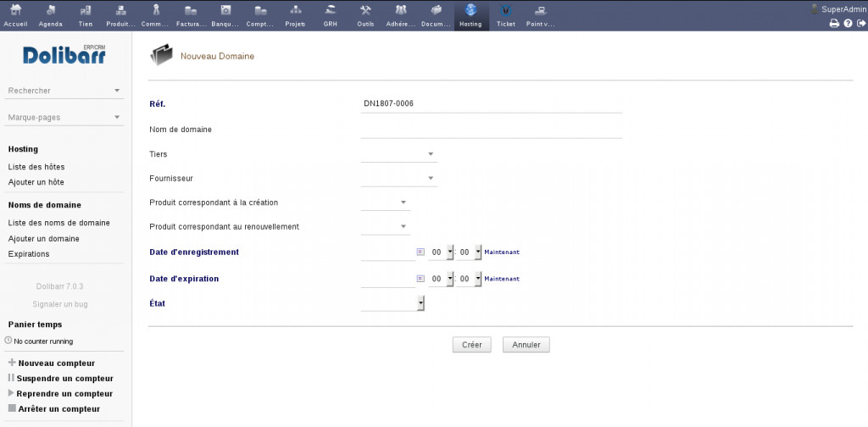Viewport: 868px width, 427px height.
Task: Open the État dropdown
Action: (x=392, y=303)
